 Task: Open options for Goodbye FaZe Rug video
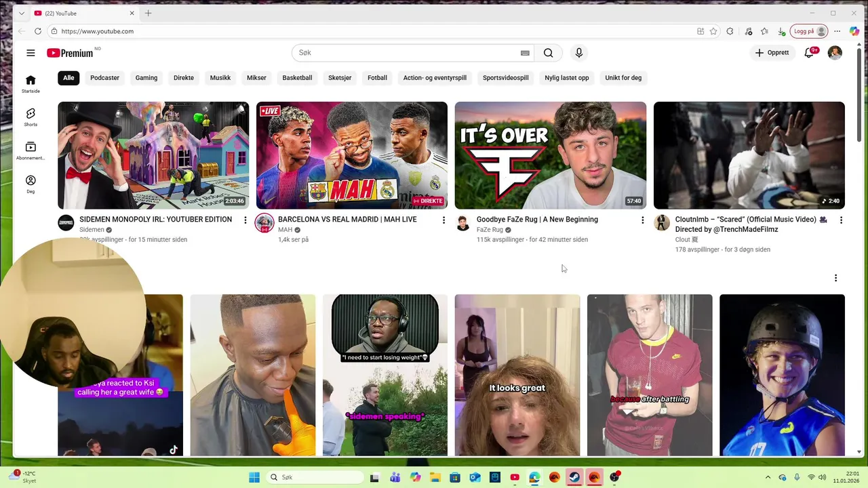pos(643,220)
